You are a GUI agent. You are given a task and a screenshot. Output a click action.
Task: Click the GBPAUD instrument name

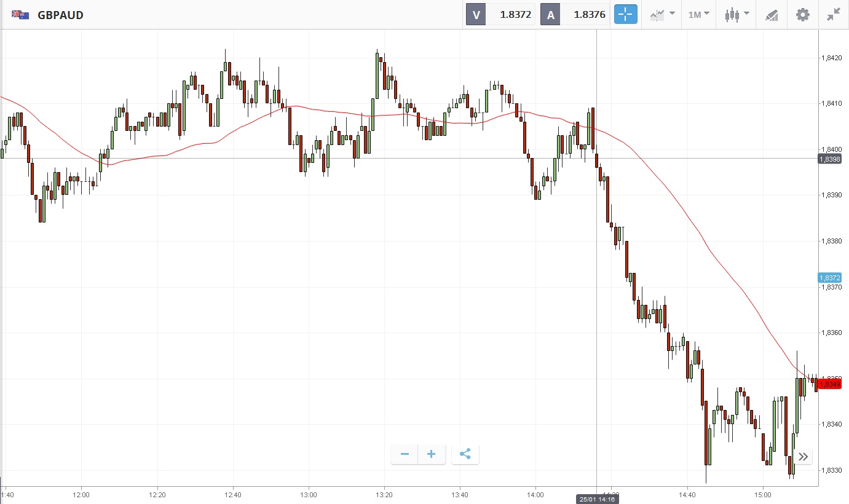pos(60,15)
